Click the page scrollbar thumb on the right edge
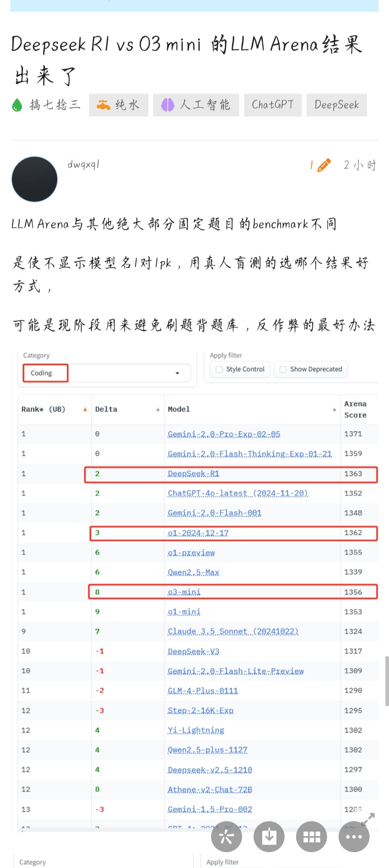This screenshot has width=389, height=868. coord(387,681)
